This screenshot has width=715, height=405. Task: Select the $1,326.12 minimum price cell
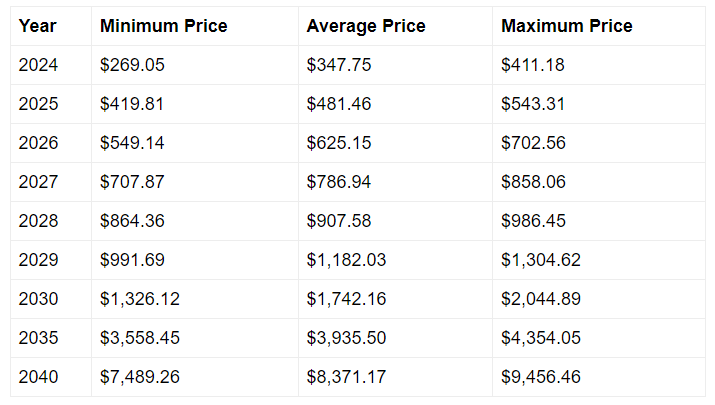point(140,299)
